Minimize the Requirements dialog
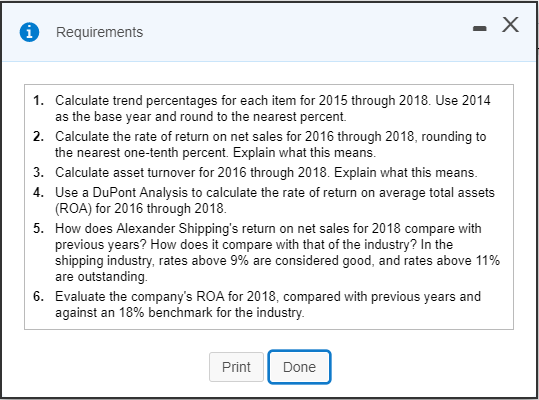The width and height of the screenshot is (539, 400). 480,28
